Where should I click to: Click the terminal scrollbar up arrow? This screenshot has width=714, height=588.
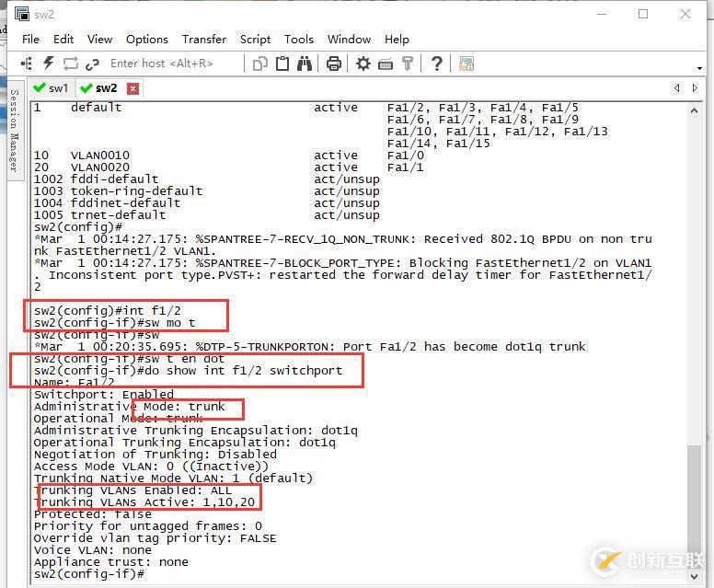click(x=694, y=110)
